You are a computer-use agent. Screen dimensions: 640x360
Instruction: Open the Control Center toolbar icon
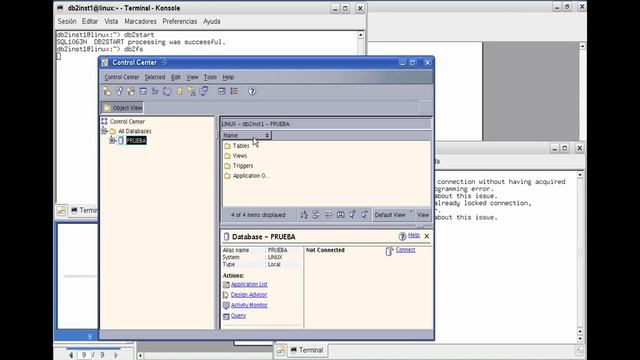(x=107, y=91)
